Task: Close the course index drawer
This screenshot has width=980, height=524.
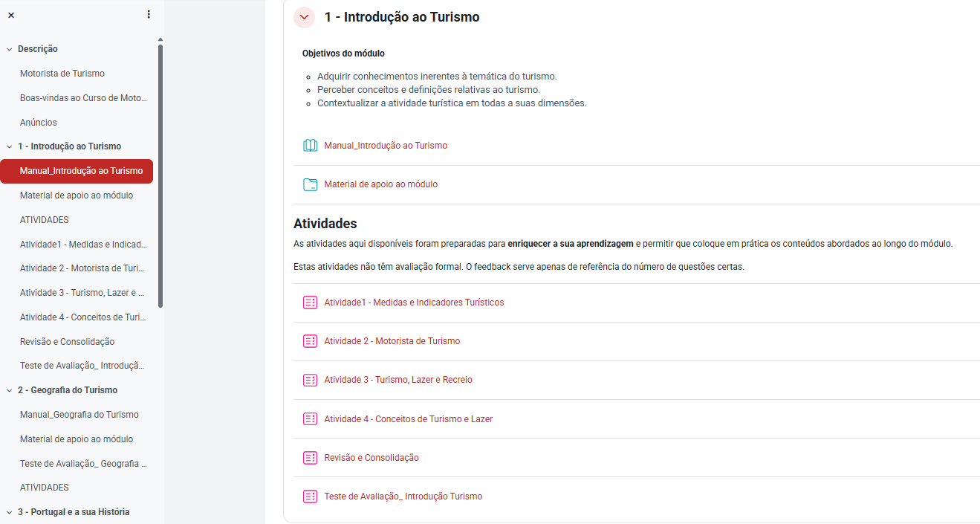Action: [x=10, y=15]
